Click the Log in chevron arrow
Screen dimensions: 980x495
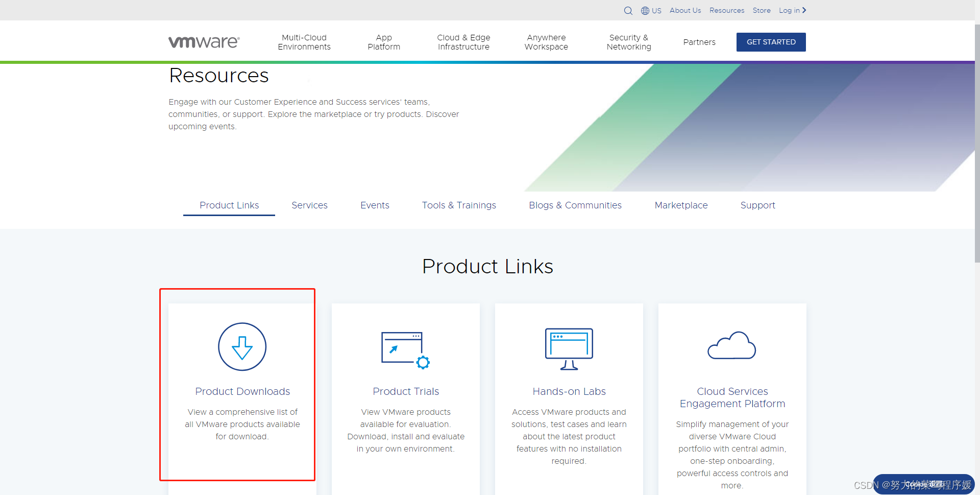coord(804,10)
